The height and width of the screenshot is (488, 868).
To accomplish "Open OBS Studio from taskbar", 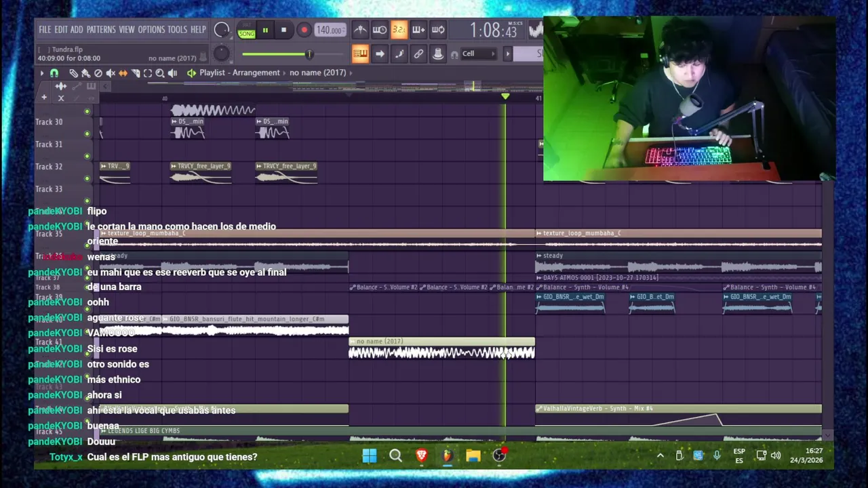I will (x=499, y=456).
